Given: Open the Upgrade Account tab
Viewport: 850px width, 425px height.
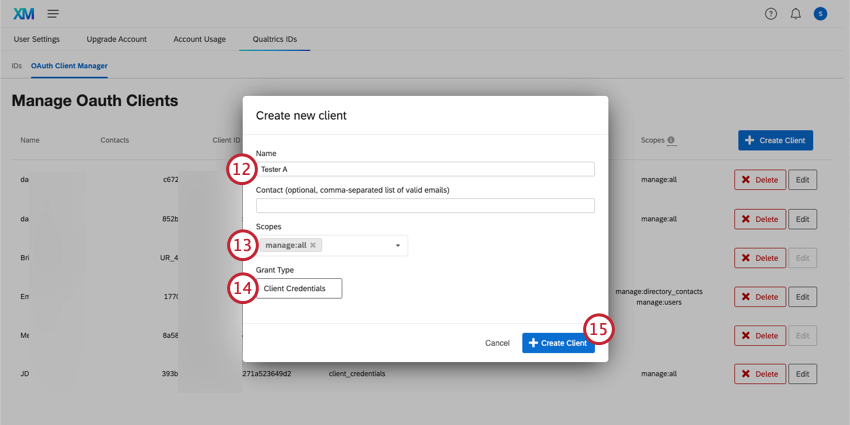Looking at the screenshot, I should (x=117, y=39).
